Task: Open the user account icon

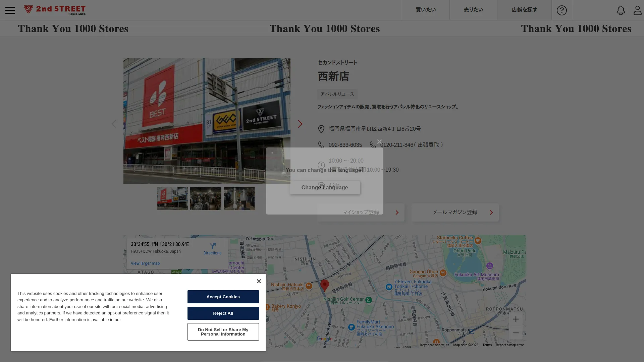Action: [637, 10]
